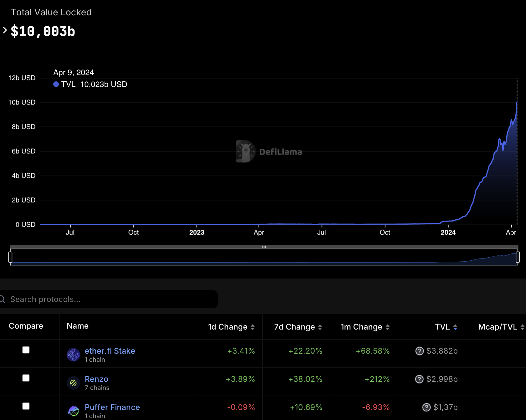Click the search magnifier icon
Viewport: 526px width, 420px height.
2,299
